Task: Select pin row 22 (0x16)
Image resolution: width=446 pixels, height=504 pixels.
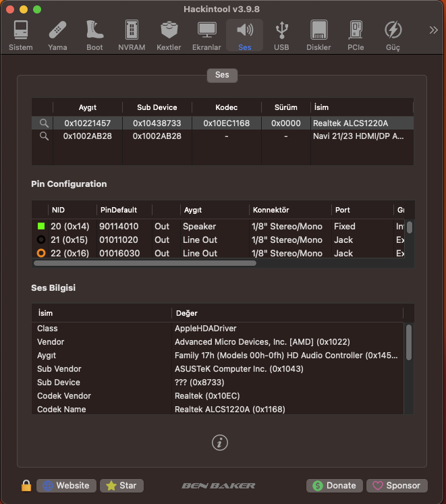Action: (x=218, y=252)
